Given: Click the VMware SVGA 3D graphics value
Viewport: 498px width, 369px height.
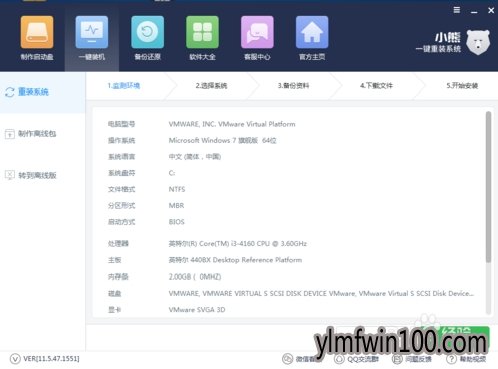Looking at the screenshot, I should pyautogui.click(x=197, y=310).
